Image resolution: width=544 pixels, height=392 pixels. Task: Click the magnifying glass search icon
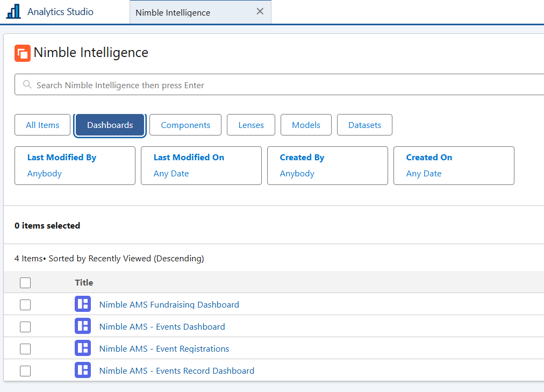pos(27,85)
